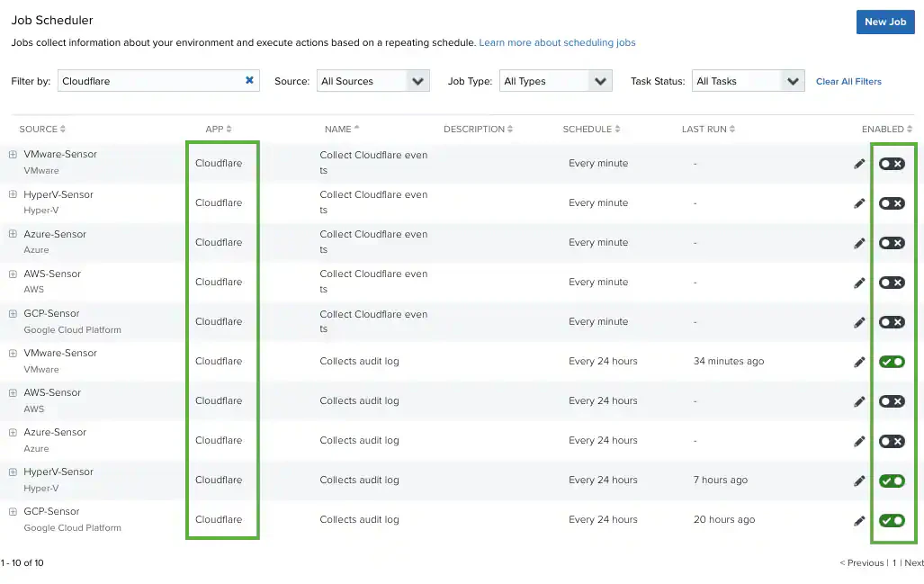The width and height of the screenshot is (924, 584).
Task: Sort the table by LAST RUN column
Action: (708, 129)
